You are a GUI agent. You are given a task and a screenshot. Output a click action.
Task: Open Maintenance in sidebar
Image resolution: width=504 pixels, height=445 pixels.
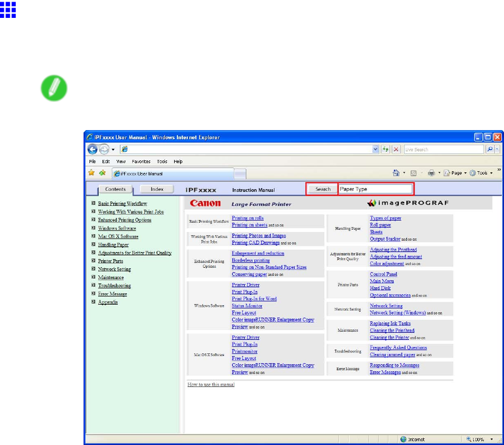[111, 278]
